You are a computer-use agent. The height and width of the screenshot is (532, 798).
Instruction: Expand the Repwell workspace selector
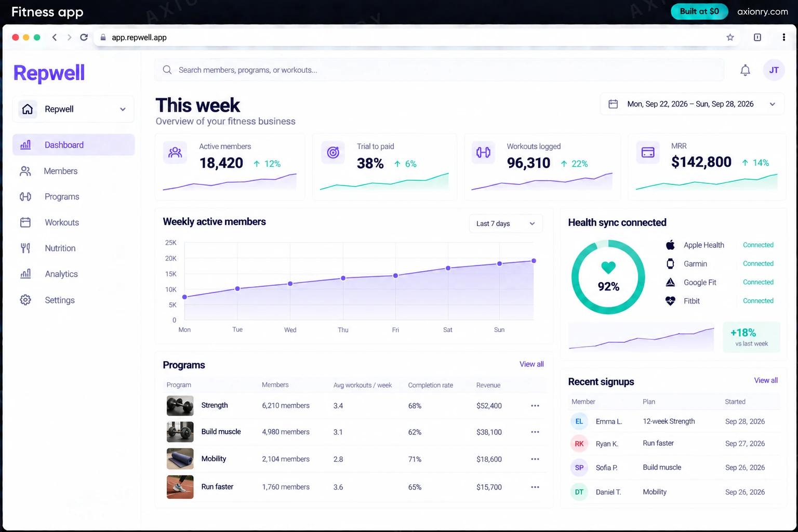(x=73, y=109)
